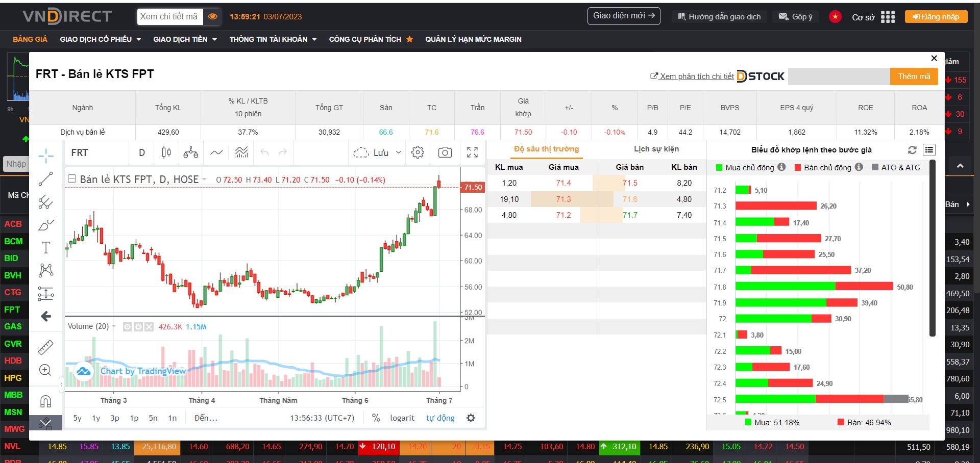
Task: Toggle tự động auto scale
Action: click(x=440, y=418)
